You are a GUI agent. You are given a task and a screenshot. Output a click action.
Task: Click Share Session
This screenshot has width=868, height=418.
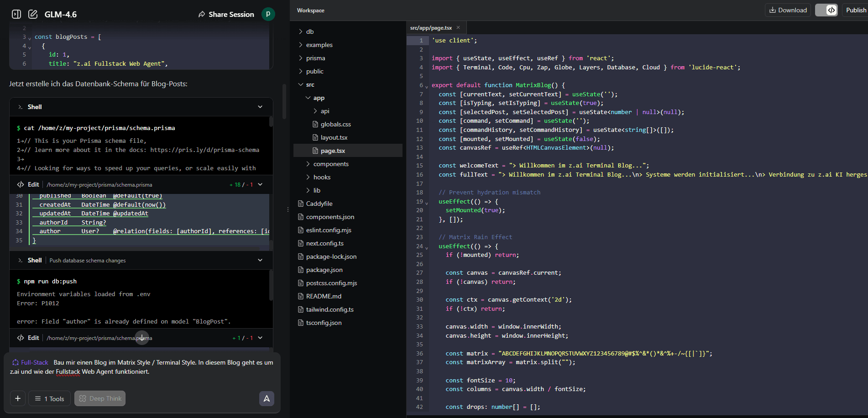[x=231, y=14]
